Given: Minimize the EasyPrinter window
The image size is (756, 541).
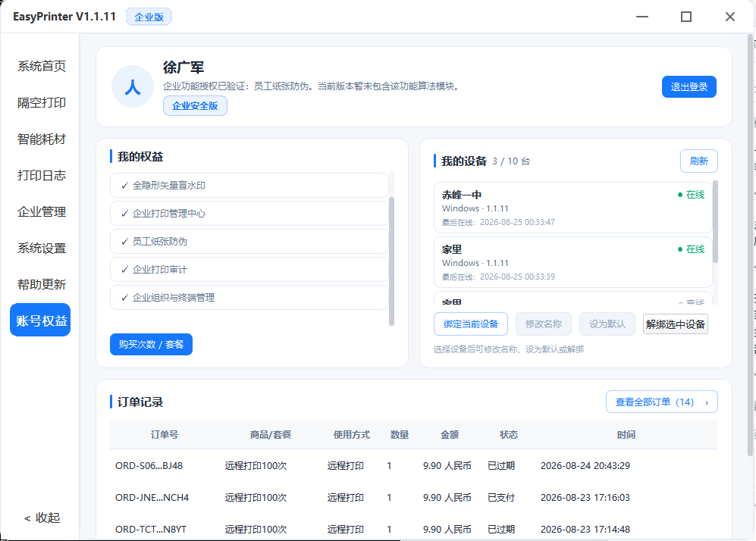Looking at the screenshot, I should (x=642, y=17).
